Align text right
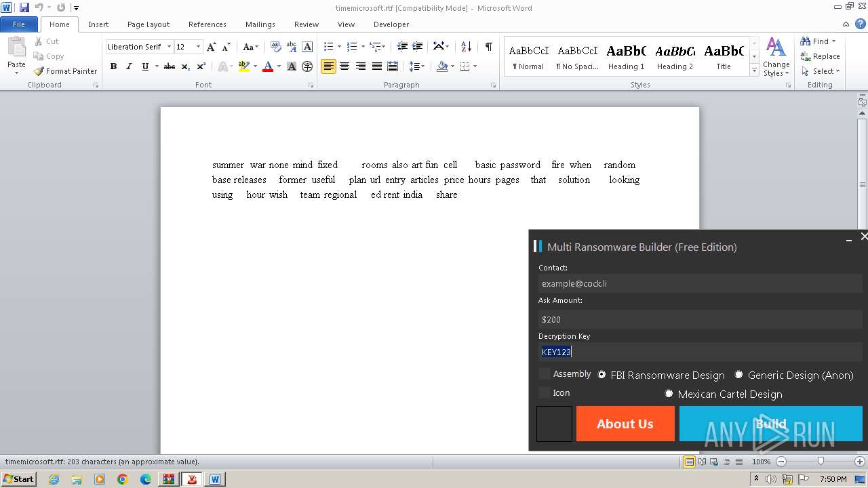The height and width of the screenshot is (488, 868). tap(361, 66)
